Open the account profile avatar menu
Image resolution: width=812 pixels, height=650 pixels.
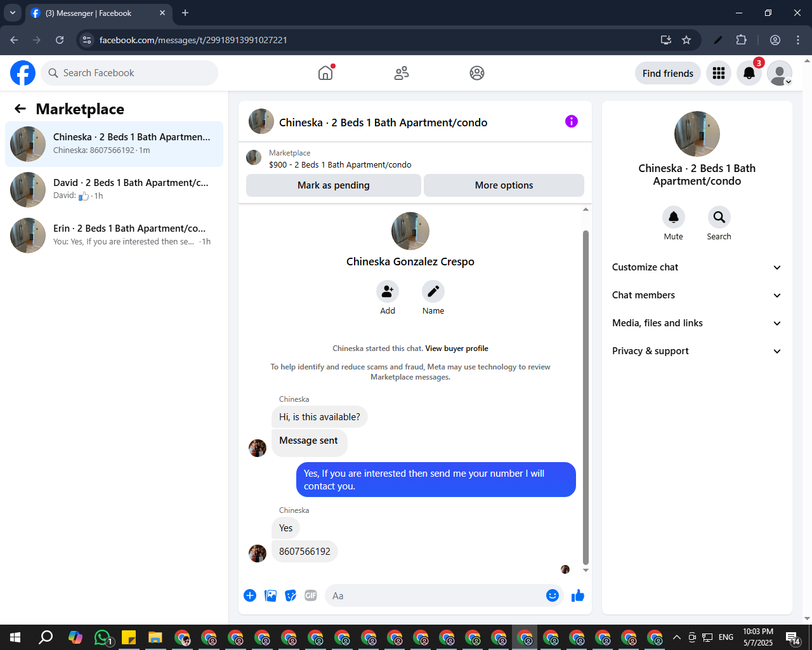(x=780, y=74)
